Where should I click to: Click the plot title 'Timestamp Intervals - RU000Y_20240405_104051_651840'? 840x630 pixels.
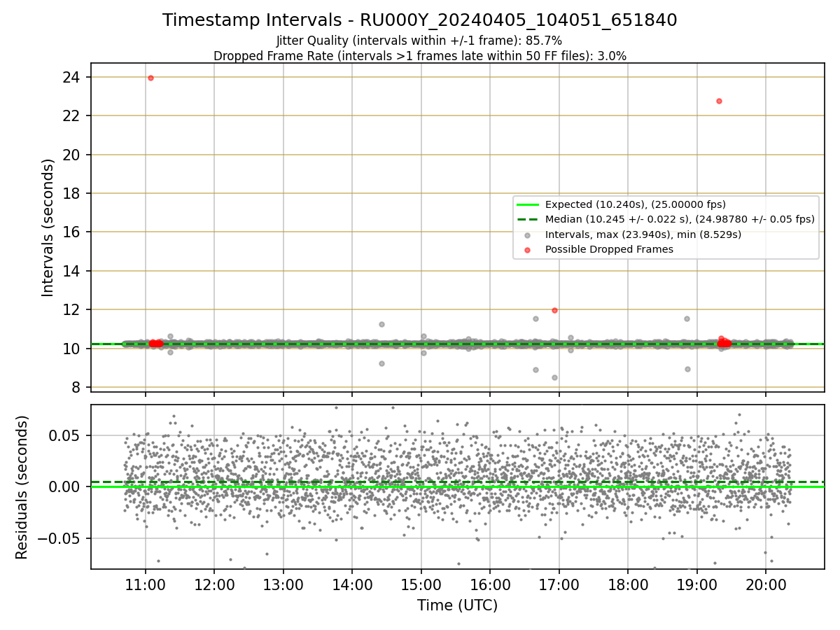pos(419,20)
